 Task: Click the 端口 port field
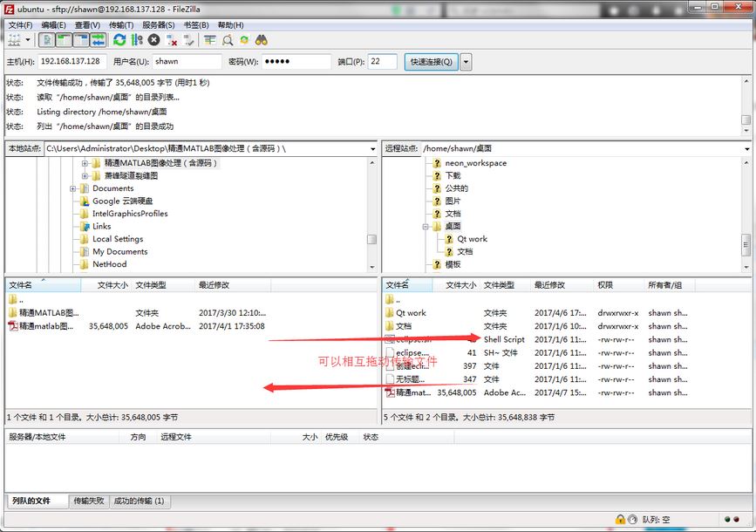pyautogui.click(x=382, y=61)
